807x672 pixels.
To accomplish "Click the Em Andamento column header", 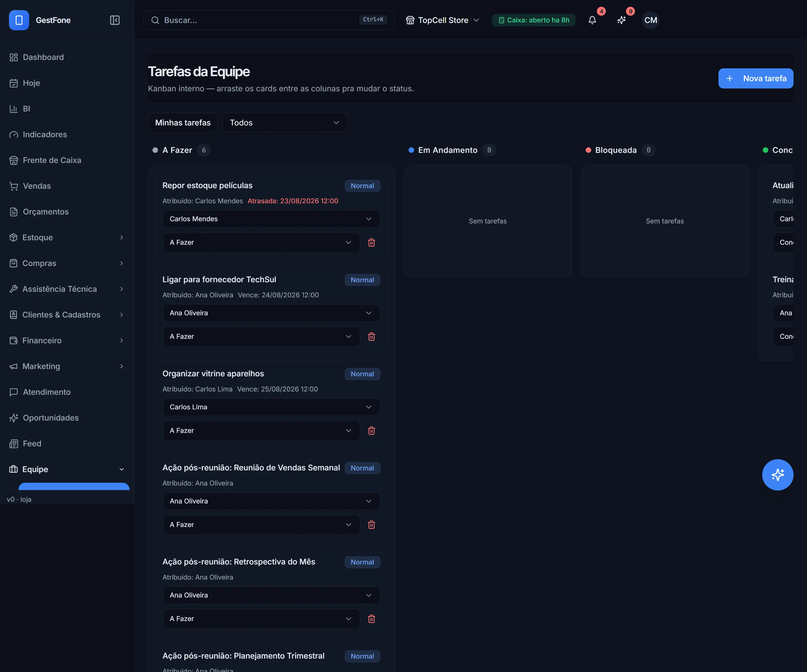I will [x=448, y=150].
